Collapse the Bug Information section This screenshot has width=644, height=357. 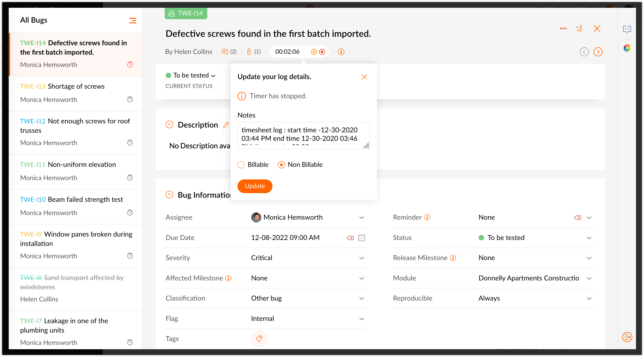point(170,195)
